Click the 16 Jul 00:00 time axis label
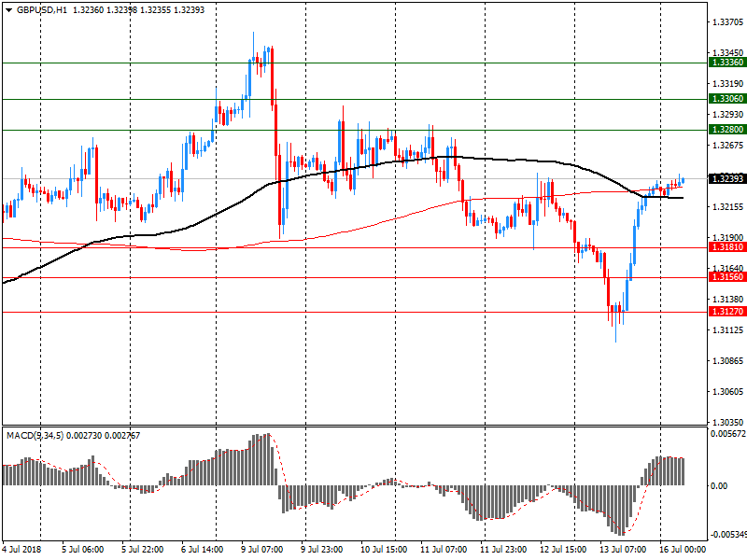Viewport: 747px width, 560px height. [683, 549]
